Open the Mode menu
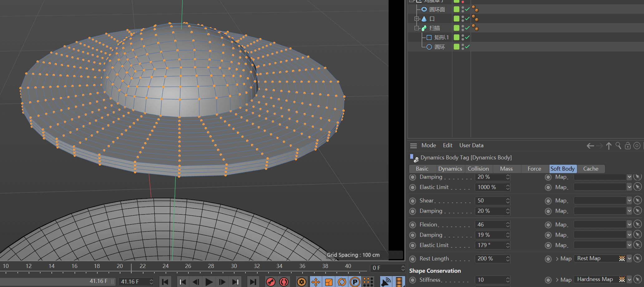The height and width of the screenshot is (287, 644). tap(429, 145)
